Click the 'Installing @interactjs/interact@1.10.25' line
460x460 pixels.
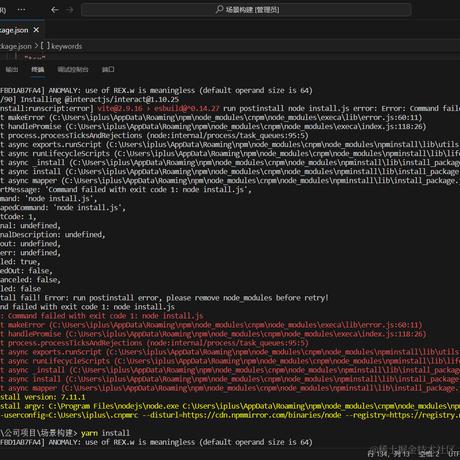tap(89, 99)
